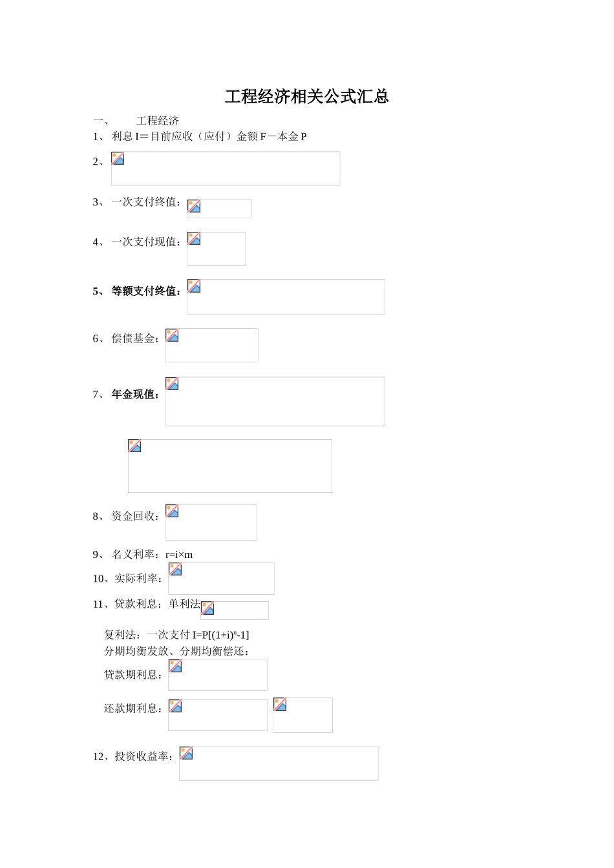The height and width of the screenshot is (868, 614).
Task: Click the broken image icon following 单利法
Action: pos(207,608)
